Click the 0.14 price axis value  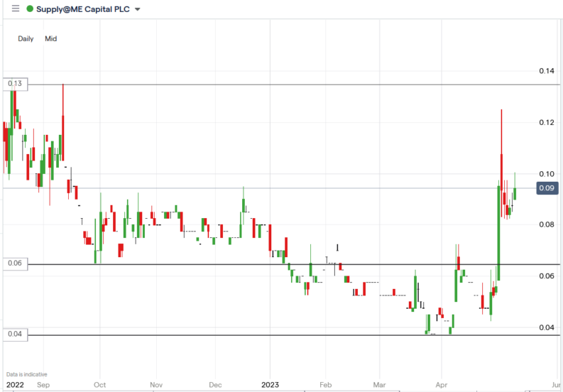click(x=547, y=71)
